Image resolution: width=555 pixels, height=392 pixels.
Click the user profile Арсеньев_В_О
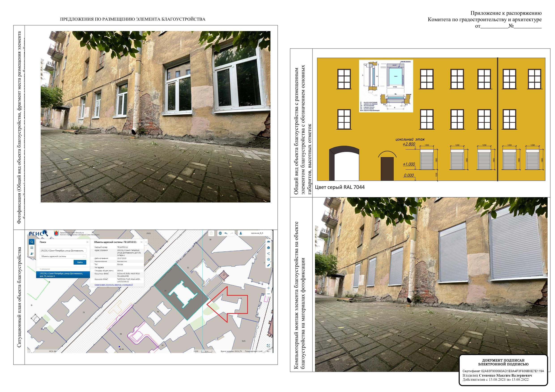pyautogui.click(x=254, y=233)
